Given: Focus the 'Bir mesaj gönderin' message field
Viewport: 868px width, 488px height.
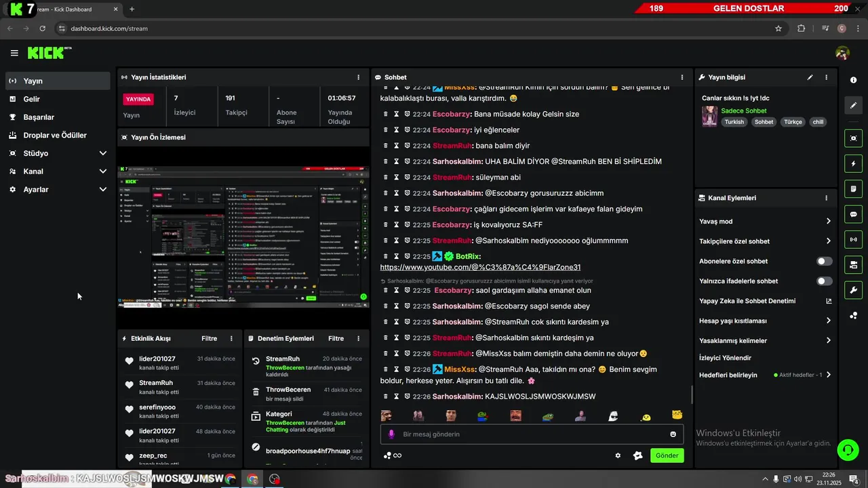Looking at the screenshot, I should (532, 434).
